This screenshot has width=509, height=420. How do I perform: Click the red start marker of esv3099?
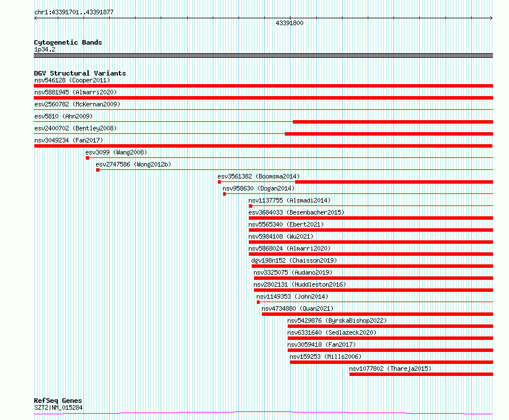coord(88,158)
